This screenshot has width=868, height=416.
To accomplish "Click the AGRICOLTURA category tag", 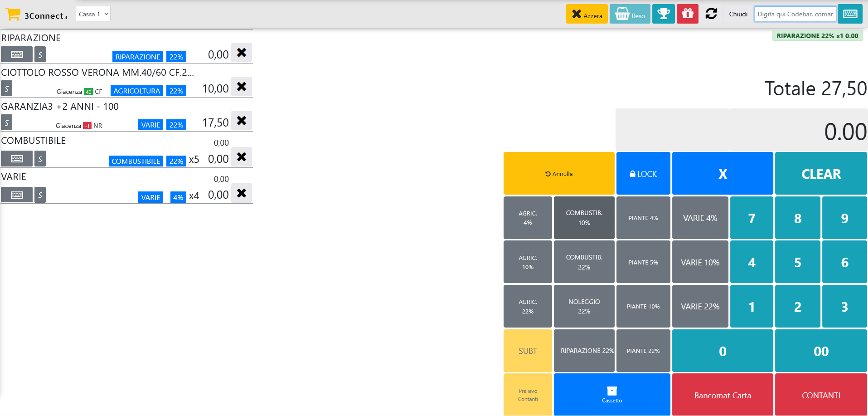I will [x=136, y=91].
